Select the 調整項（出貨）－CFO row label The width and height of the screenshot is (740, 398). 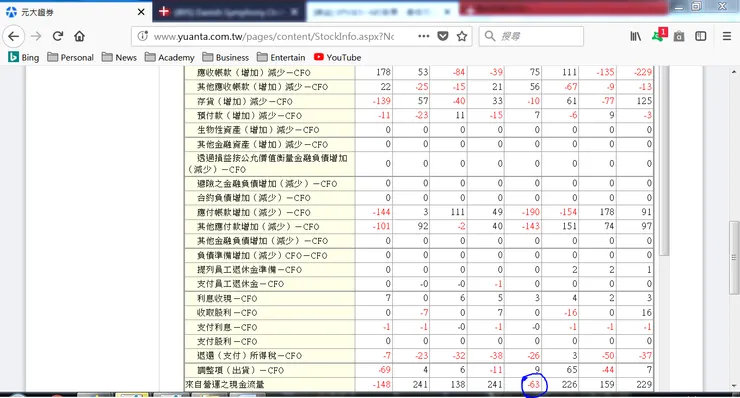240,370
